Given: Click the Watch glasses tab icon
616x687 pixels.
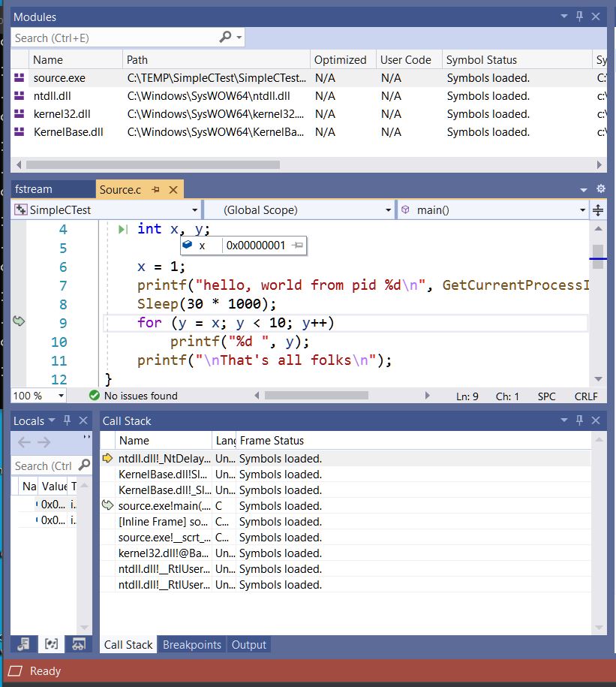Looking at the screenshot, I should pos(78,643).
